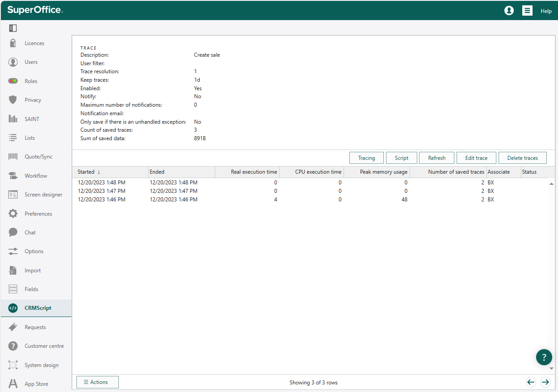Open the Actions menu
The width and height of the screenshot is (558, 392).
tap(97, 382)
